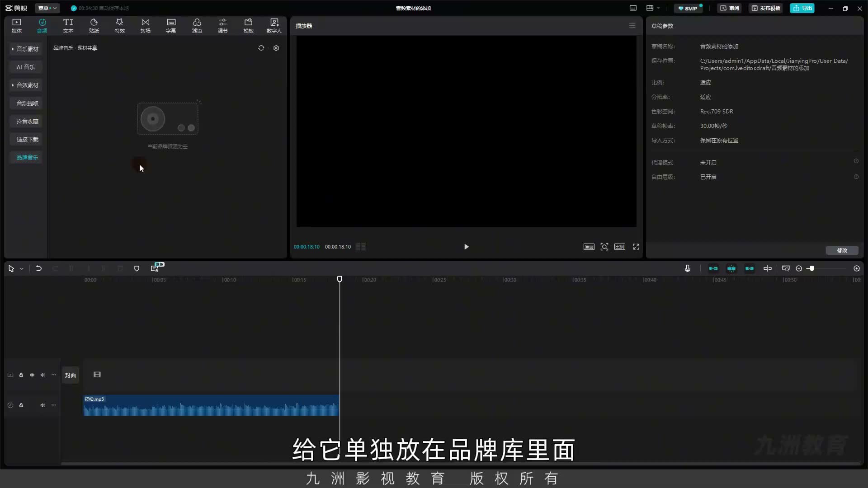Expand the 音效素材 category

(x=26, y=85)
